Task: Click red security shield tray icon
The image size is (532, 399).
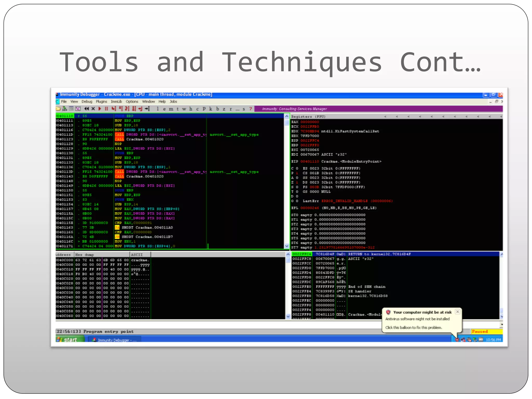Action: coord(457,340)
